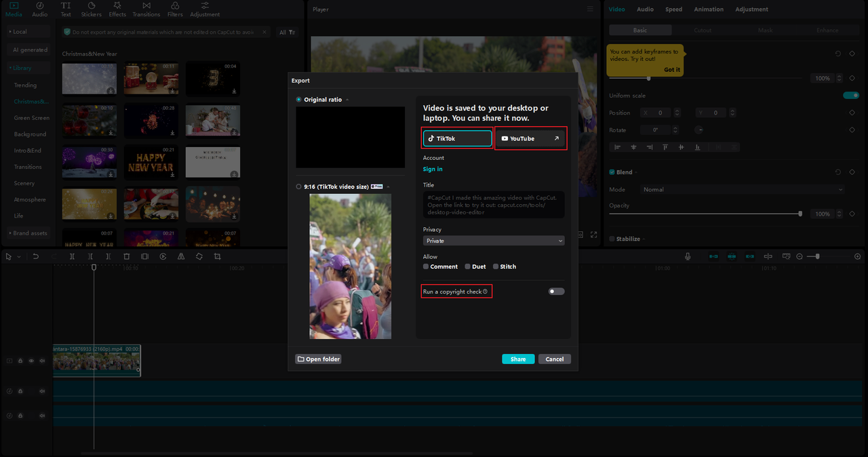Click the delete trash icon in timeline toolbar
The image size is (868, 457).
point(126,256)
